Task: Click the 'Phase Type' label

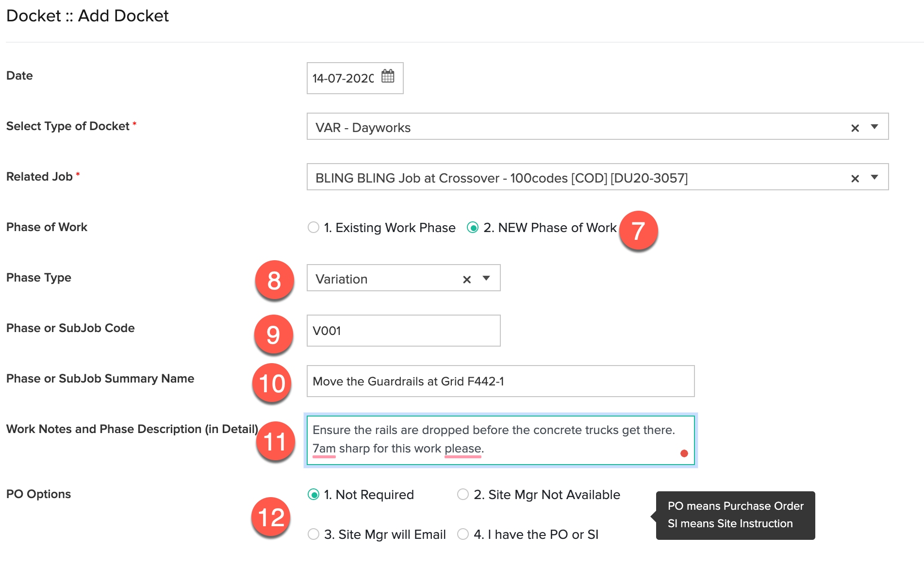Action: (39, 278)
